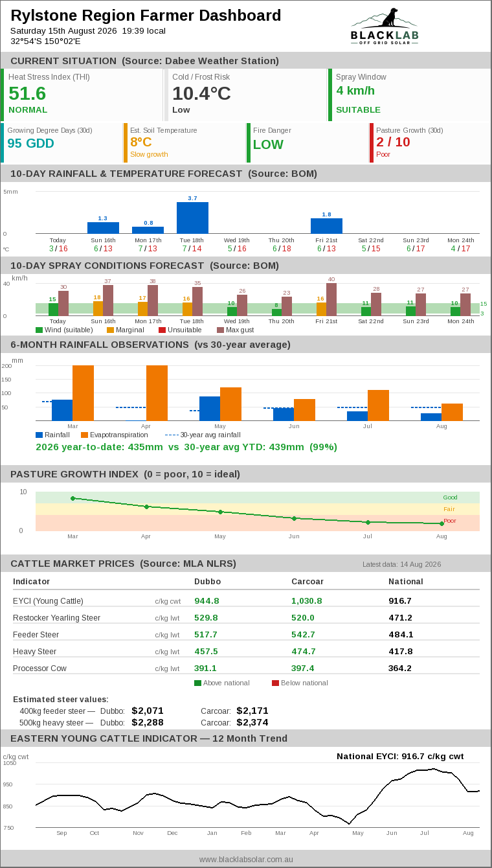Click the EYCI (Young Cattle) row label

coord(49,601)
